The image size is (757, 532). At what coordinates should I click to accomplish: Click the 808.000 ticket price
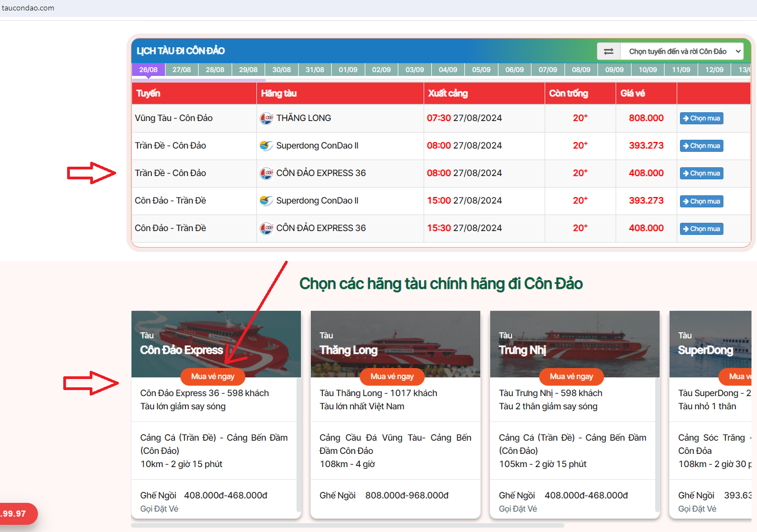pyautogui.click(x=646, y=118)
